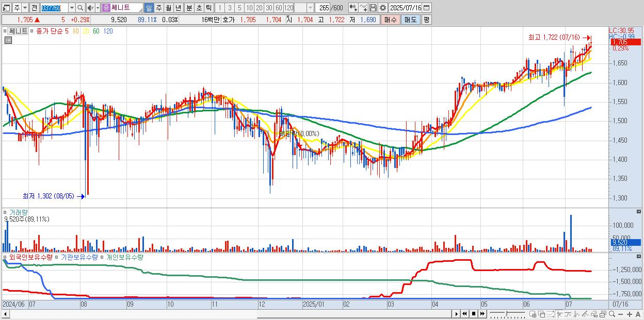Click the 매수 buy button
The height and width of the screenshot is (320, 644).
[391, 20]
